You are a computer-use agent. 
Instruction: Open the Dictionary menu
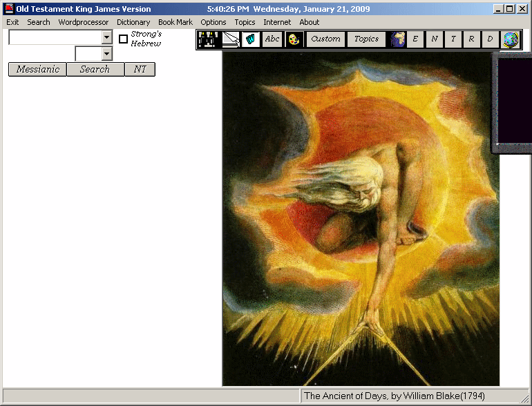click(x=133, y=22)
